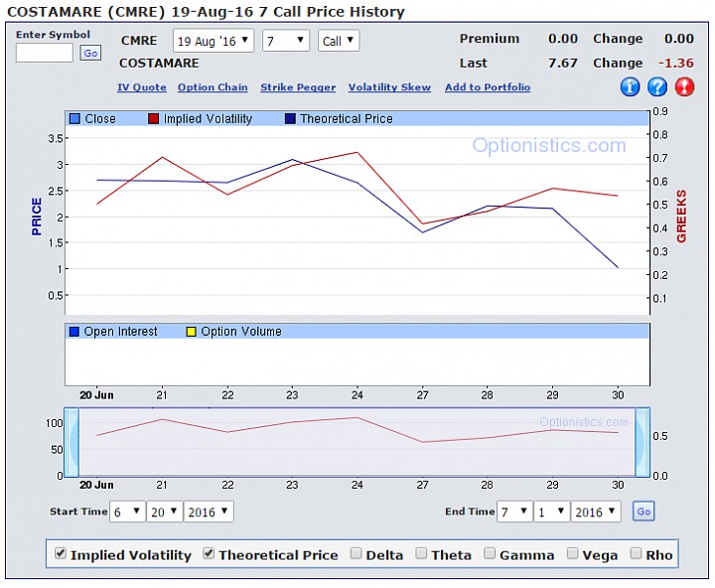The width and height of the screenshot is (715, 588).
Task: Uncheck the Theoretical Price checkbox
Action: (x=209, y=553)
